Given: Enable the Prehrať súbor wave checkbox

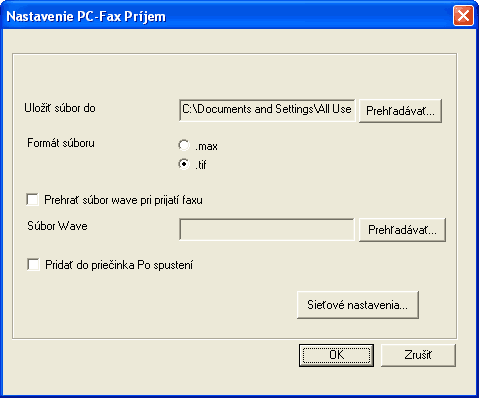Looking at the screenshot, I should (33, 200).
